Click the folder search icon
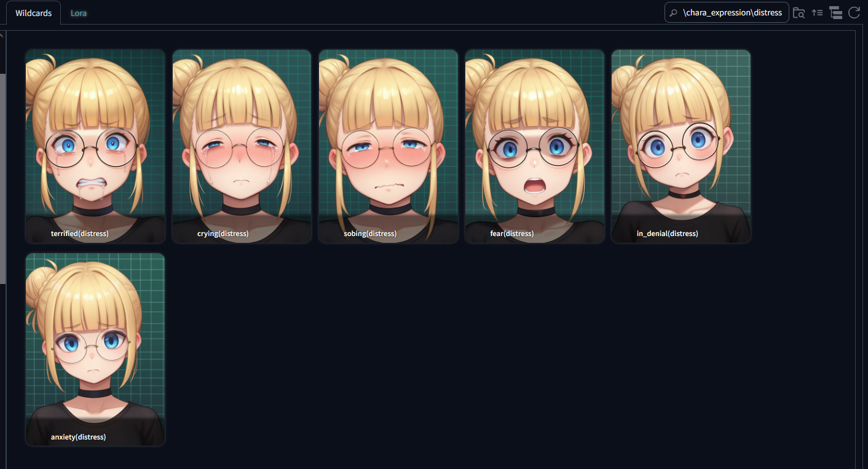Screen dimensions: 868x469 click(x=799, y=12)
